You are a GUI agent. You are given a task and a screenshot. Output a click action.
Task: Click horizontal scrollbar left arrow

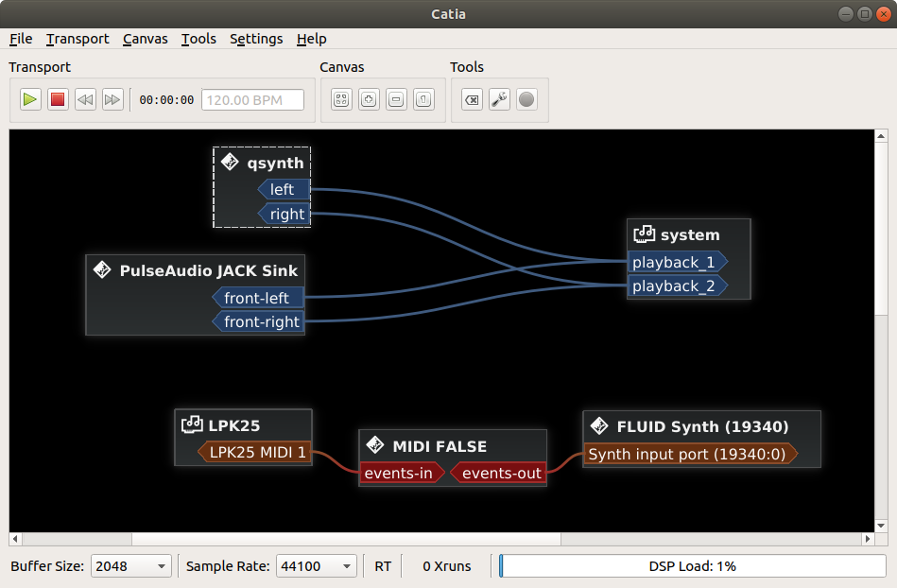click(15, 539)
